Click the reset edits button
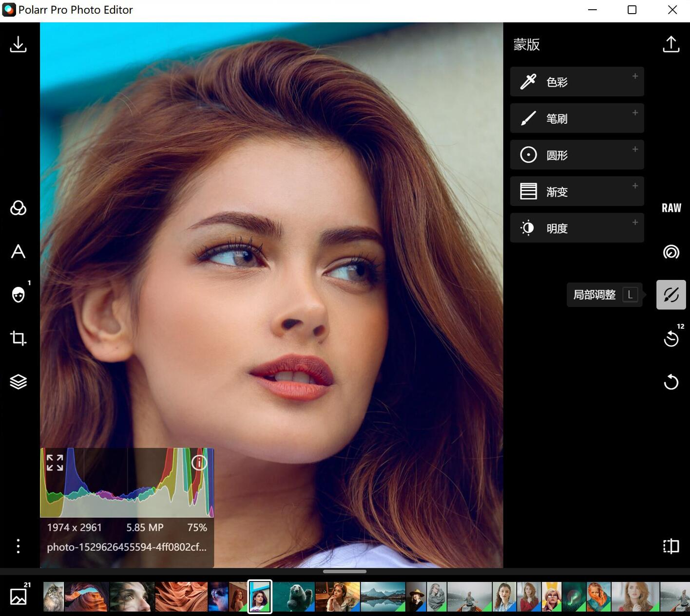The height and width of the screenshot is (616, 690). point(671,382)
